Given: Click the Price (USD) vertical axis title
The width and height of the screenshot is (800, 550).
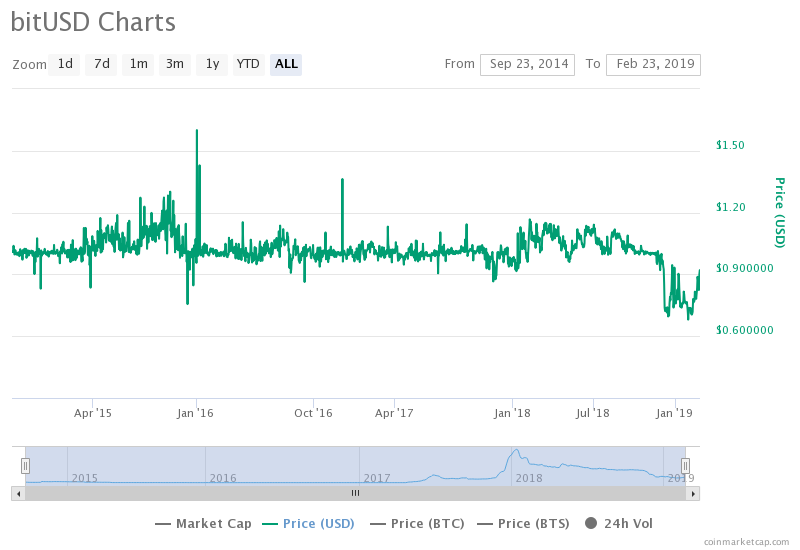Looking at the screenshot, I should (780, 213).
